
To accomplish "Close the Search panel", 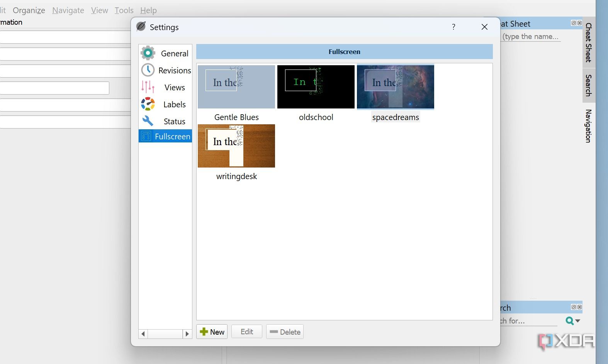I will tap(579, 307).
